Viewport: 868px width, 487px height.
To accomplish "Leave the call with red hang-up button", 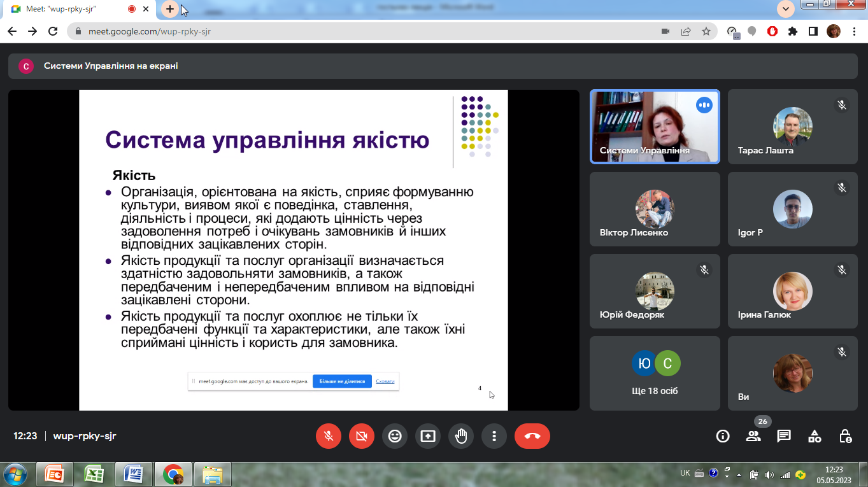I will coord(532,436).
